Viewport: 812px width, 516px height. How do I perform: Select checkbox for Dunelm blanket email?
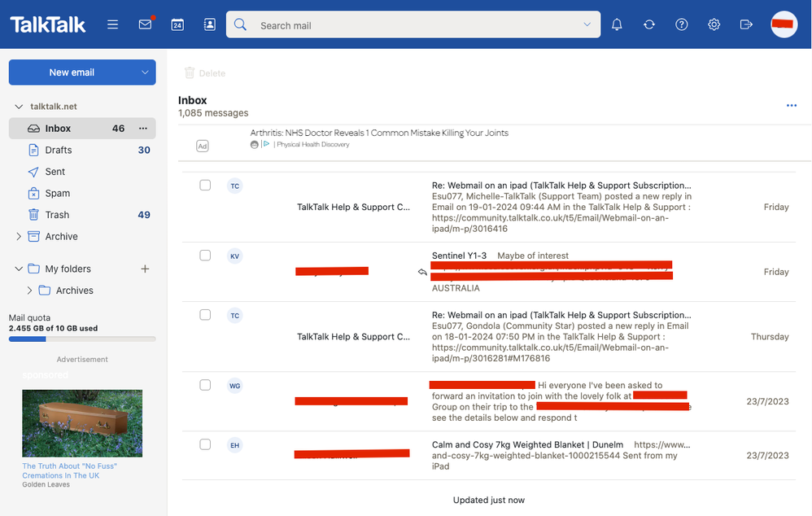(205, 444)
